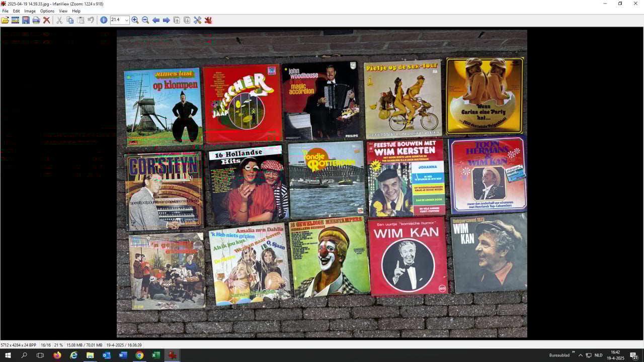This screenshot has width=644, height=362.
Task: Click the Paste clipboard icon
Action: click(80, 20)
